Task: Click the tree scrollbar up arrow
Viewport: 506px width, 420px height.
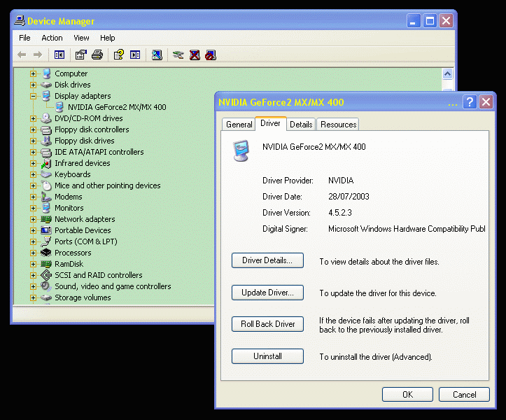Action: click(x=447, y=74)
